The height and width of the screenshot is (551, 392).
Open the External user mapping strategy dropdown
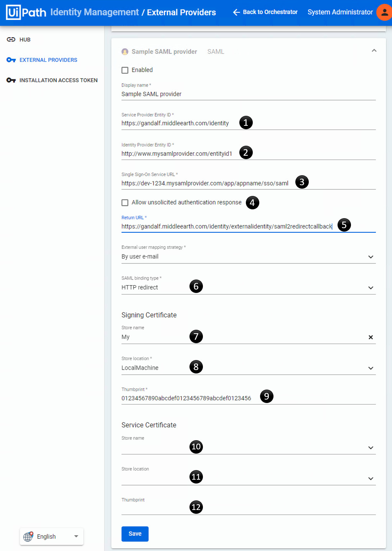coord(371,257)
